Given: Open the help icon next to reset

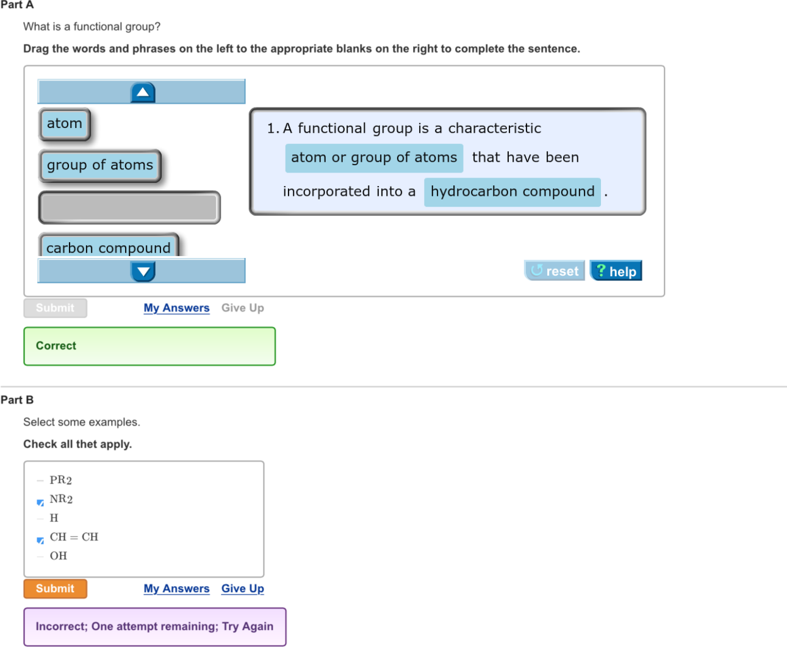Looking at the screenshot, I should [x=616, y=270].
